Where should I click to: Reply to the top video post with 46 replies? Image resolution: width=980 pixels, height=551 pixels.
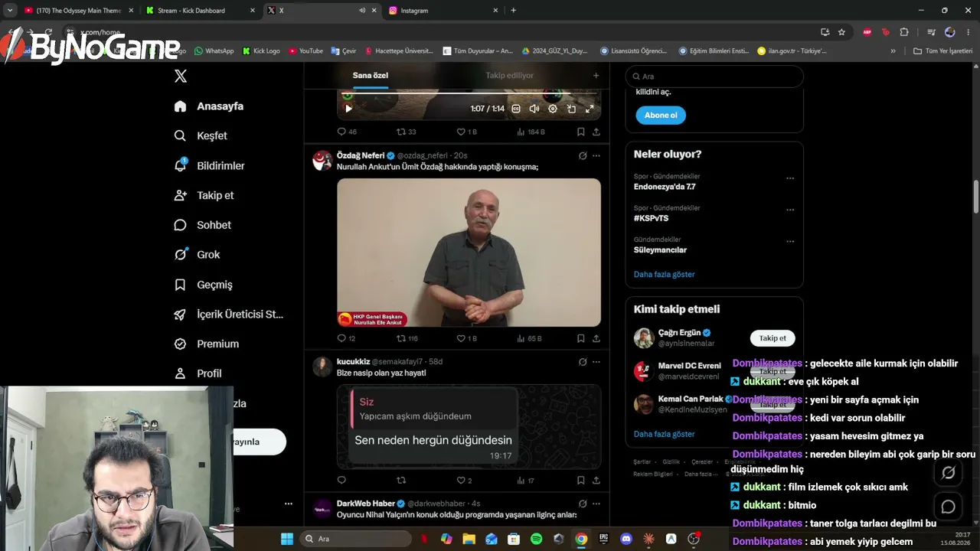(x=347, y=132)
